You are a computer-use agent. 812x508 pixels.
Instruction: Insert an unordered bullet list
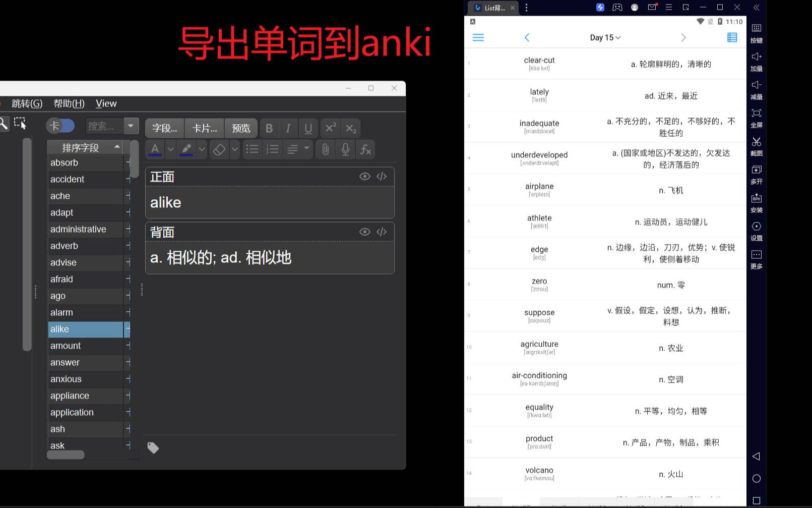(252, 149)
